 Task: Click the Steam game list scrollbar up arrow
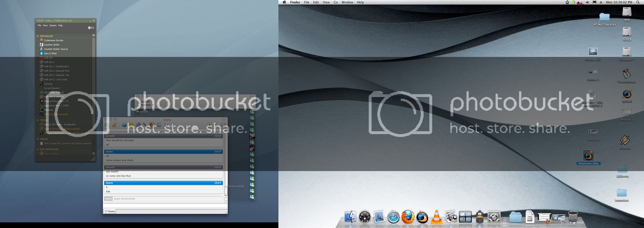[94, 35]
